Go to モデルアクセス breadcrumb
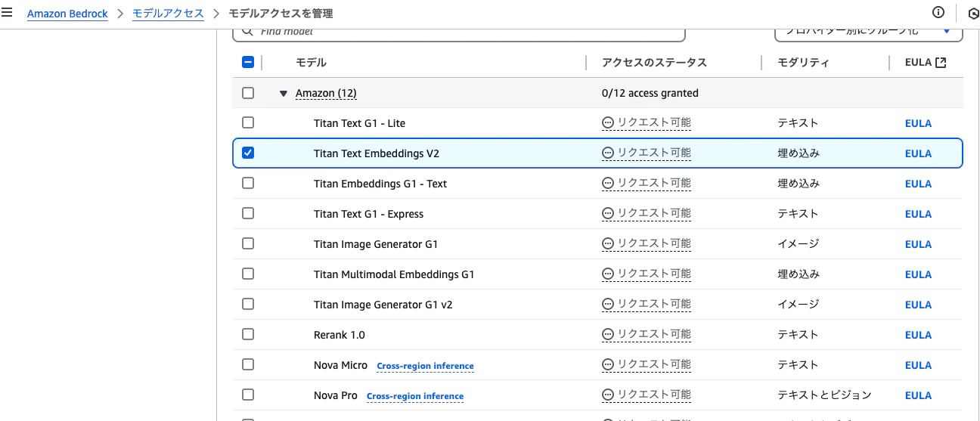This screenshot has height=421, width=980. point(168,14)
